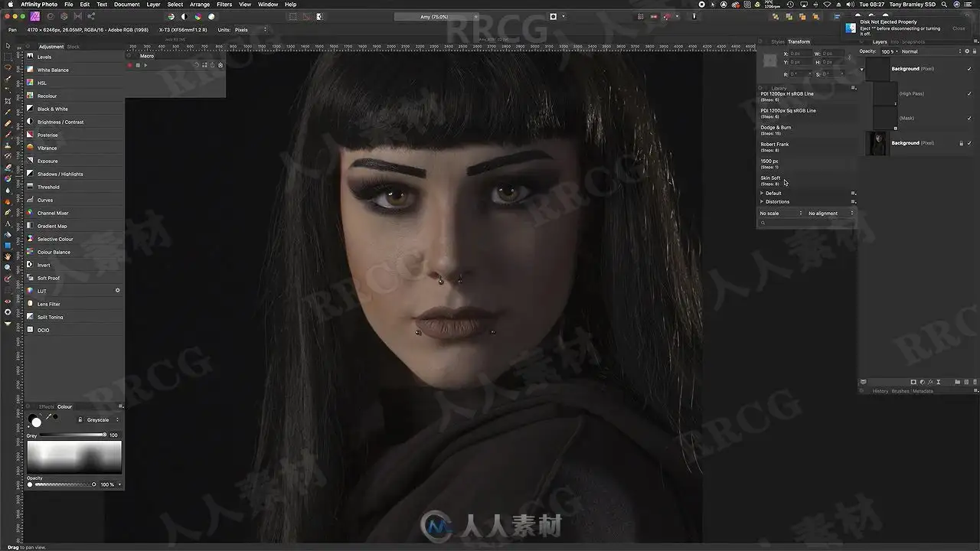The width and height of the screenshot is (980, 551).
Task: Switch to the Stock tab
Action: click(73, 47)
